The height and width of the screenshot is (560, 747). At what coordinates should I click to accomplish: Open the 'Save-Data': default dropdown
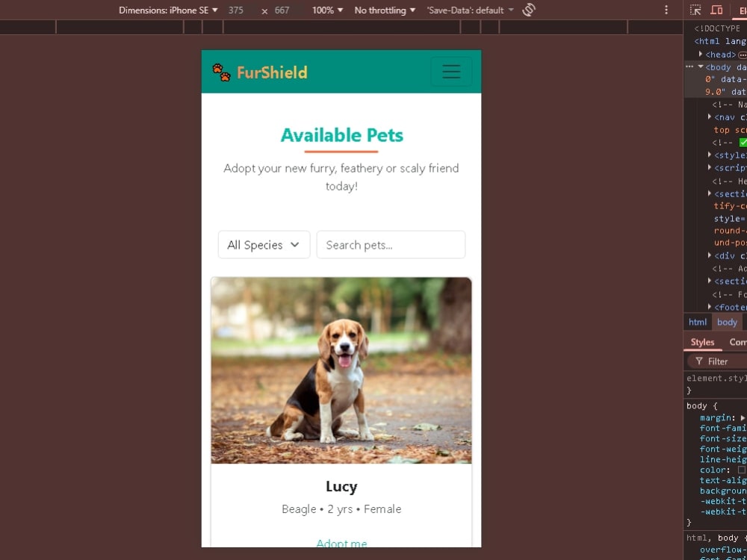[x=470, y=10]
